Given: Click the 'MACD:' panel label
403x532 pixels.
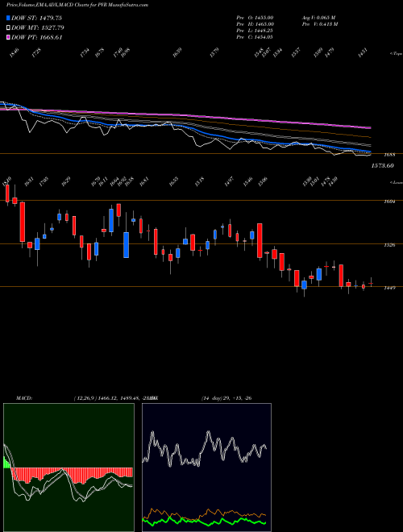Looking at the screenshot, I should tap(23, 398).
